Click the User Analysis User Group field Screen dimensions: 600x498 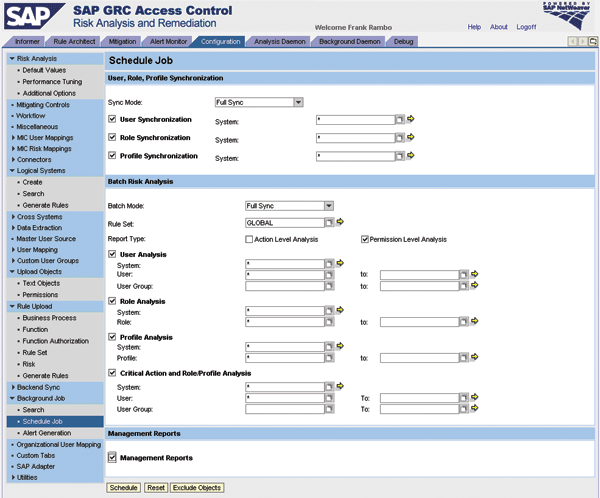coord(285,286)
